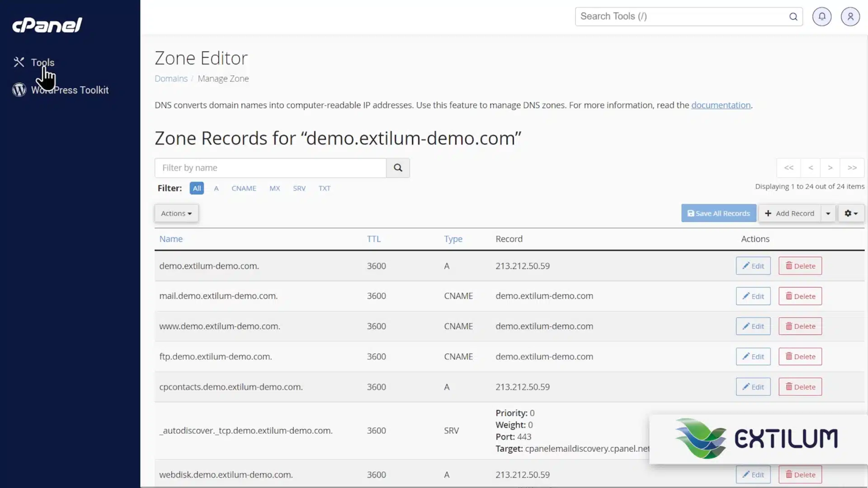The height and width of the screenshot is (488, 868).
Task: Open WordPress Toolkit in sidebar
Action: pos(70,90)
